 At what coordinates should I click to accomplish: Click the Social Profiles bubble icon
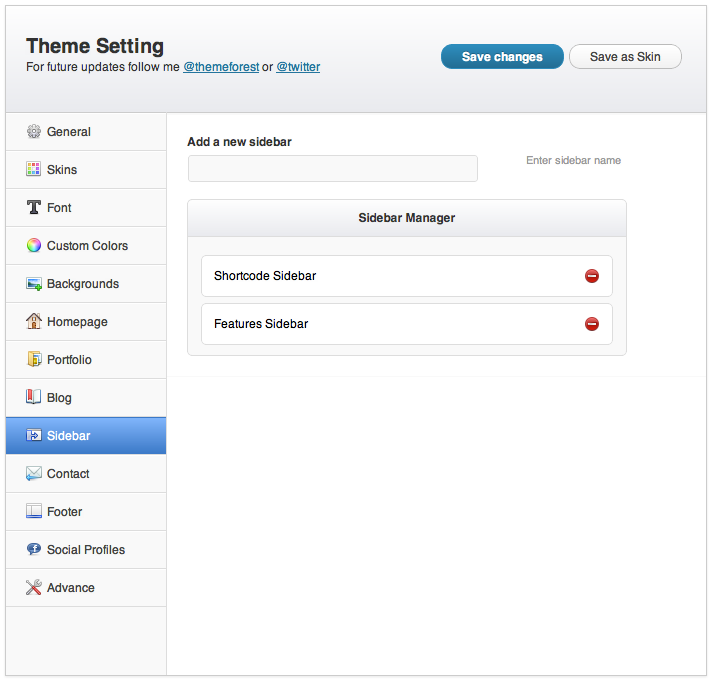pos(34,549)
